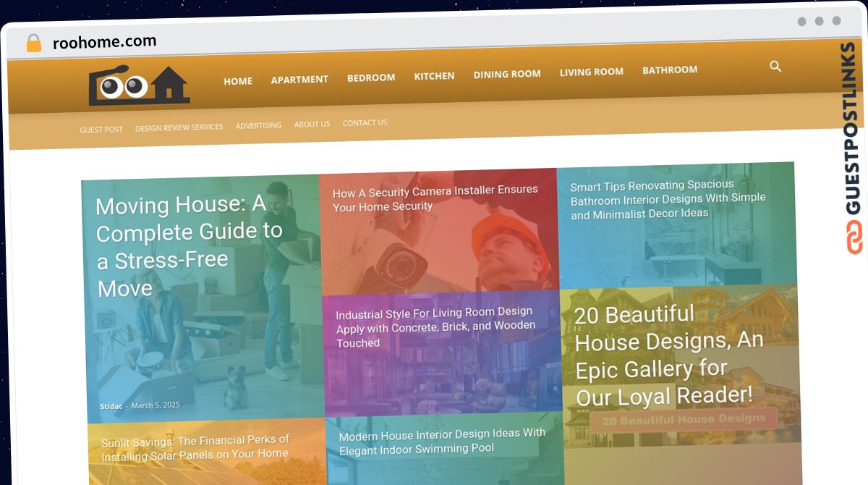The height and width of the screenshot is (485, 868).
Task: Select Kitchen in the navigation bar
Action: [x=434, y=76]
